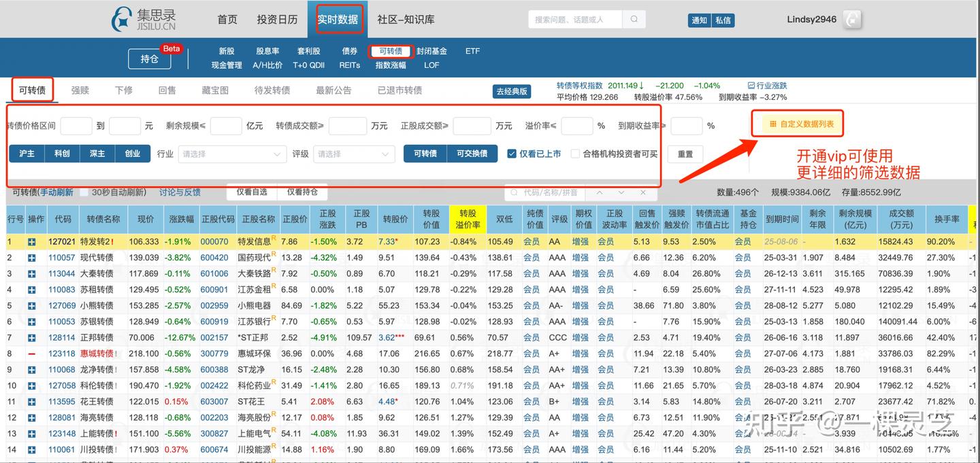The width and height of the screenshot is (980, 463).
Task: Open the Lindsy2946 user avatar
Action: click(x=853, y=20)
